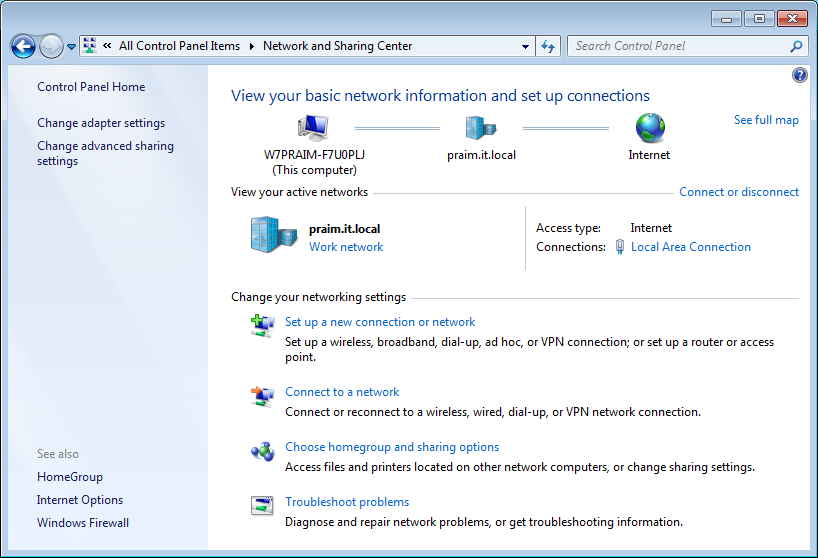Open Change adapter settings

pyautogui.click(x=101, y=123)
